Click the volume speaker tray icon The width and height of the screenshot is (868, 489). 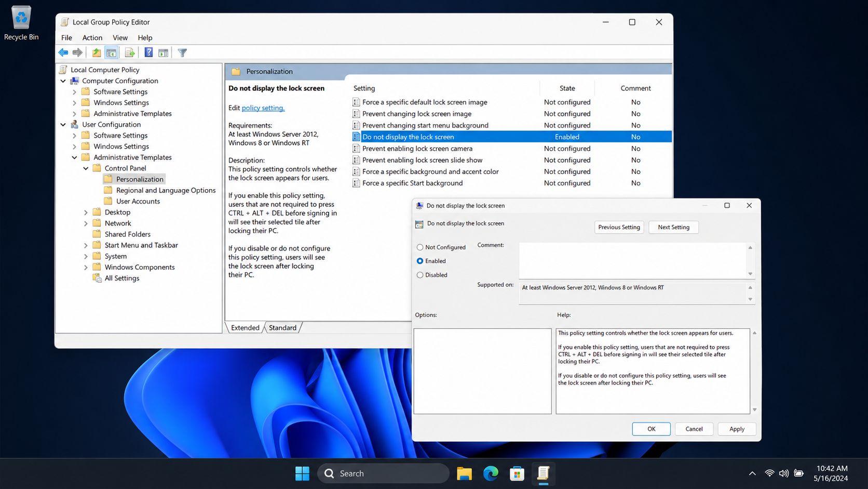coord(784,473)
